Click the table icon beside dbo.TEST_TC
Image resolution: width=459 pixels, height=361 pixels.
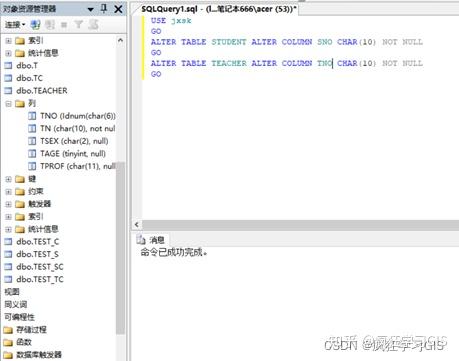[8, 279]
